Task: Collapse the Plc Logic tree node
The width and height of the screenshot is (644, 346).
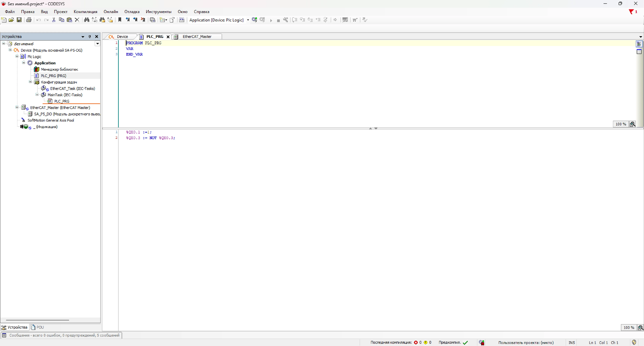Action: coord(17,56)
